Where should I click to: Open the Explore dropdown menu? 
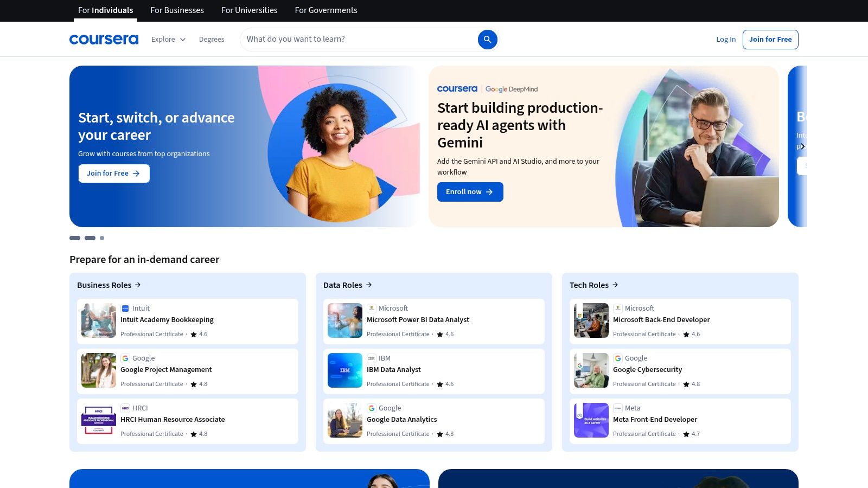(168, 39)
